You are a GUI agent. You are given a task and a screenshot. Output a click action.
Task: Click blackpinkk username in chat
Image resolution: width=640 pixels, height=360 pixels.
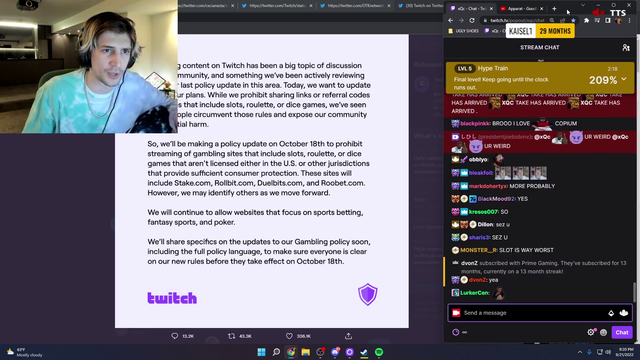[x=475, y=123]
